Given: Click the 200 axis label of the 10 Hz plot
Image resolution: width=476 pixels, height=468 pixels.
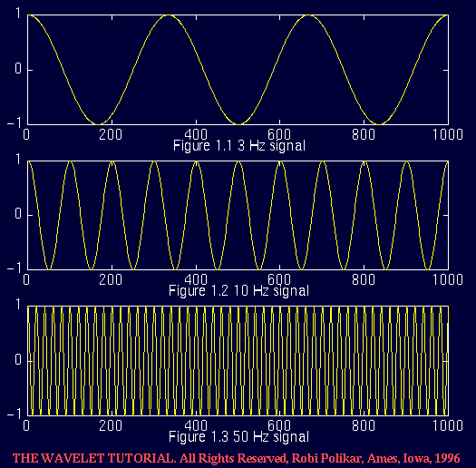Looking at the screenshot, I should click(111, 279).
